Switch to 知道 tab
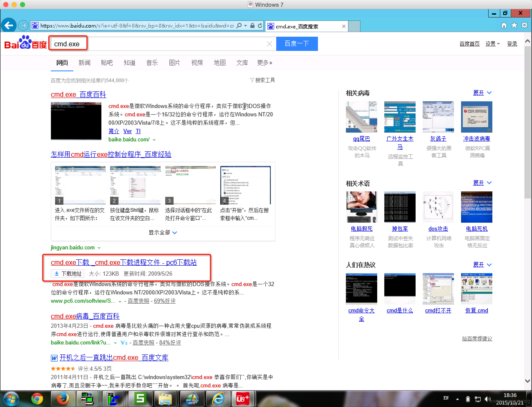This screenshot has height=407, width=532. tap(129, 63)
